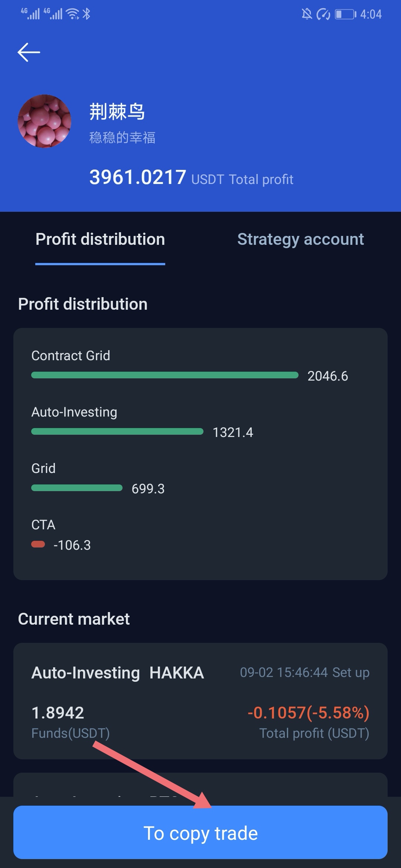401x868 pixels.
Task: Tap the clock time in status bar
Action: click(x=371, y=14)
